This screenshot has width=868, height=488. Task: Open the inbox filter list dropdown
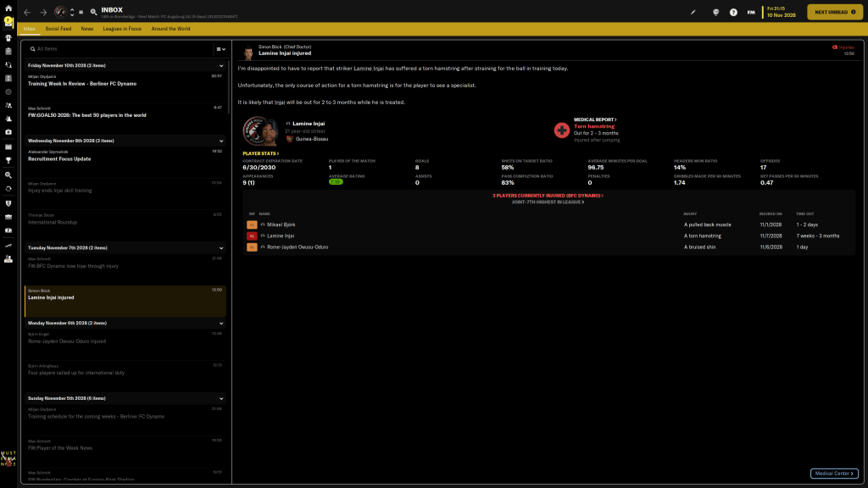click(x=220, y=49)
